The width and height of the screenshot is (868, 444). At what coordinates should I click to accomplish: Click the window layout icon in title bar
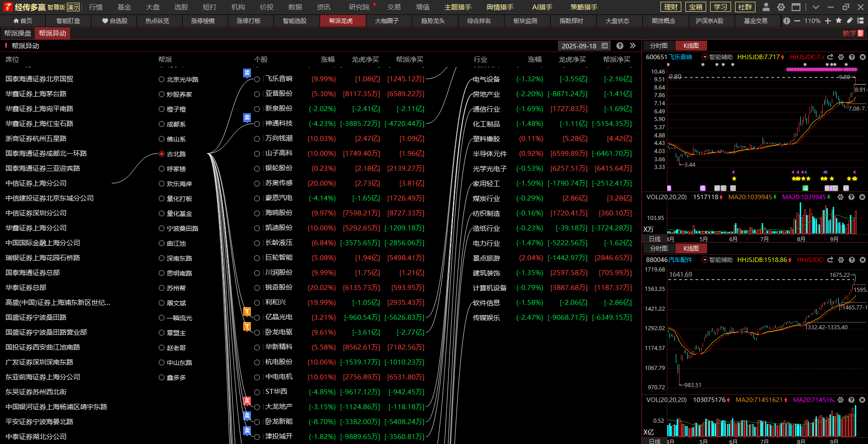pos(796,7)
